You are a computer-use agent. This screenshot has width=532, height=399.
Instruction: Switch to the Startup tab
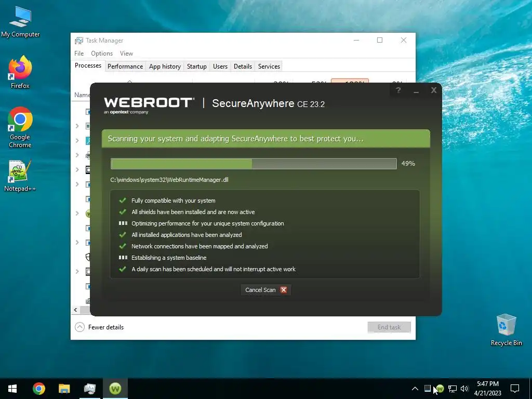point(197,66)
